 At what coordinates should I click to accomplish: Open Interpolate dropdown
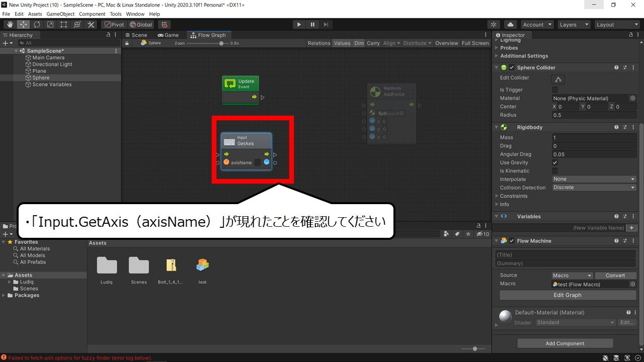(x=594, y=179)
